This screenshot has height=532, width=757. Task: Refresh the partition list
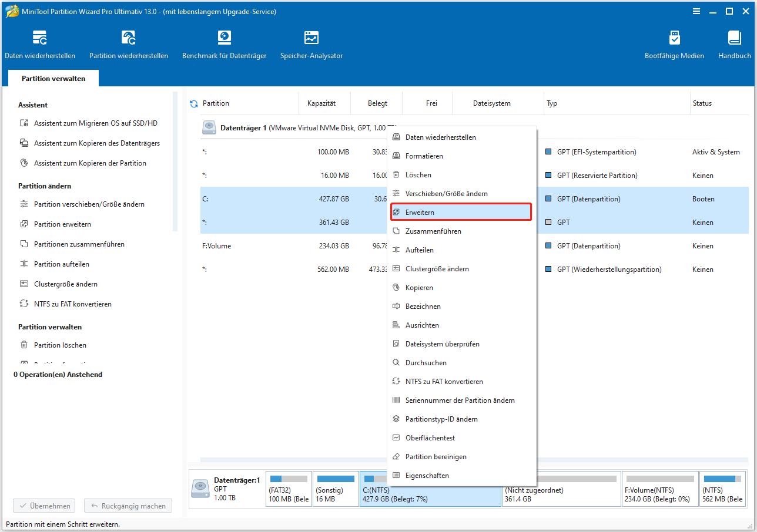194,103
